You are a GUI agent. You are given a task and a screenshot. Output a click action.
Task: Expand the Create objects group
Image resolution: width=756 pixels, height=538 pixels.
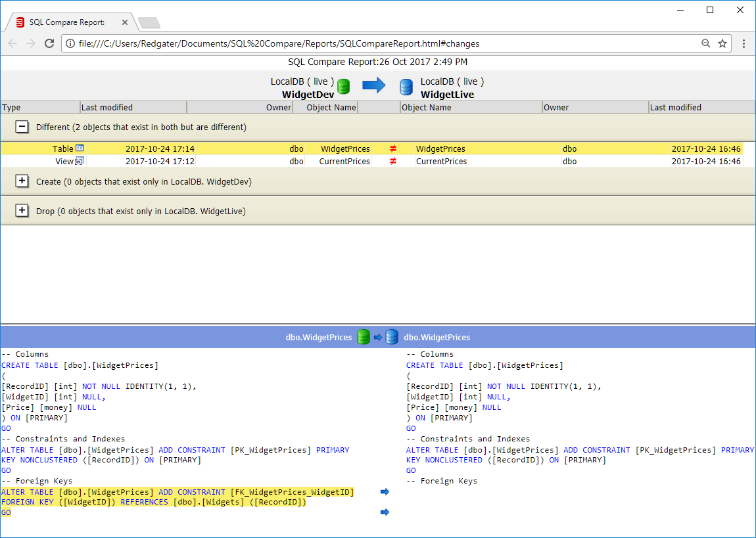pos(22,181)
